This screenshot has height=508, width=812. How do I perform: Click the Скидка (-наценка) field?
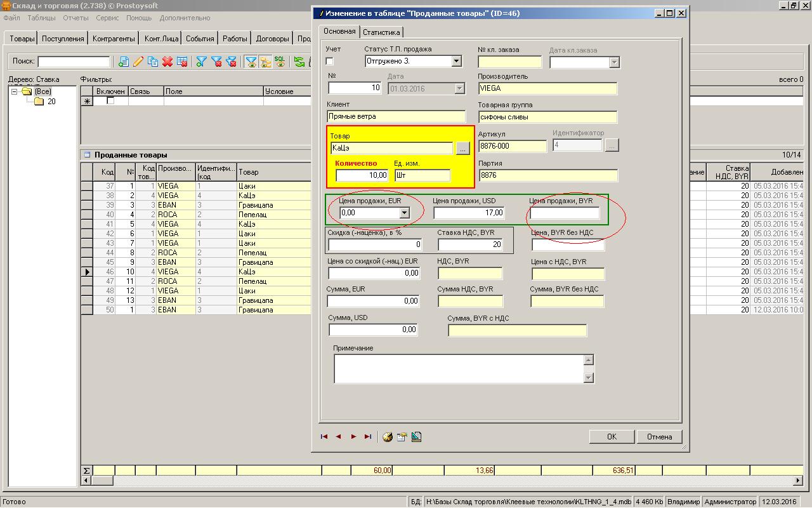coord(375,244)
